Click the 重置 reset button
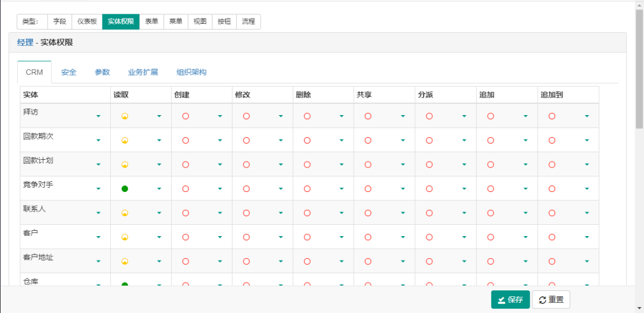 coord(551,300)
